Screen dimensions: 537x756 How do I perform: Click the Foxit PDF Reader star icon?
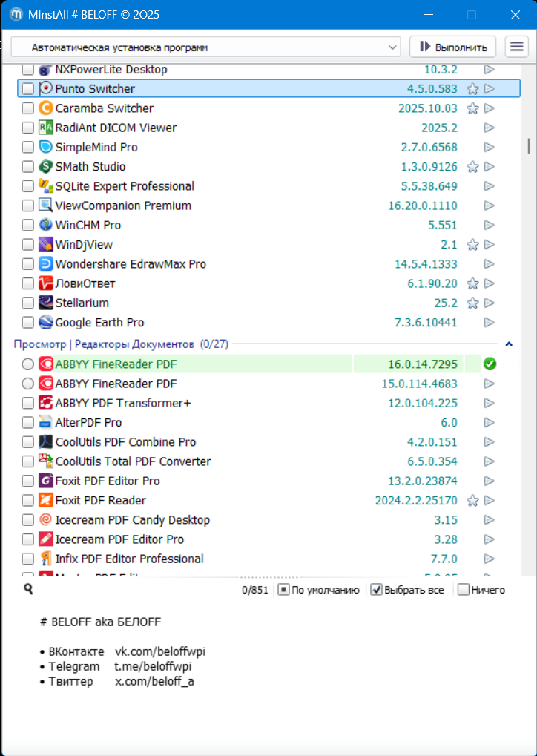coord(472,501)
